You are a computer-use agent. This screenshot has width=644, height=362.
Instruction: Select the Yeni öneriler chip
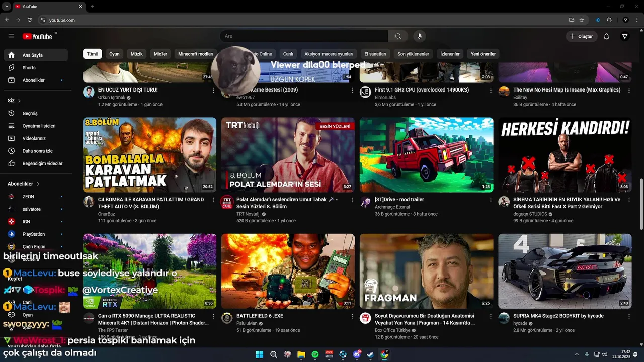[483, 54]
